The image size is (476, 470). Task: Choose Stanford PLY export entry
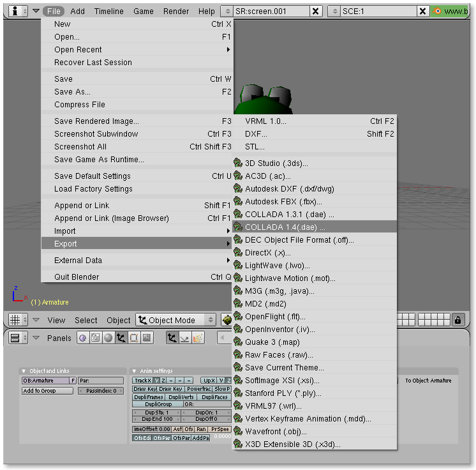tap(315, 393)
